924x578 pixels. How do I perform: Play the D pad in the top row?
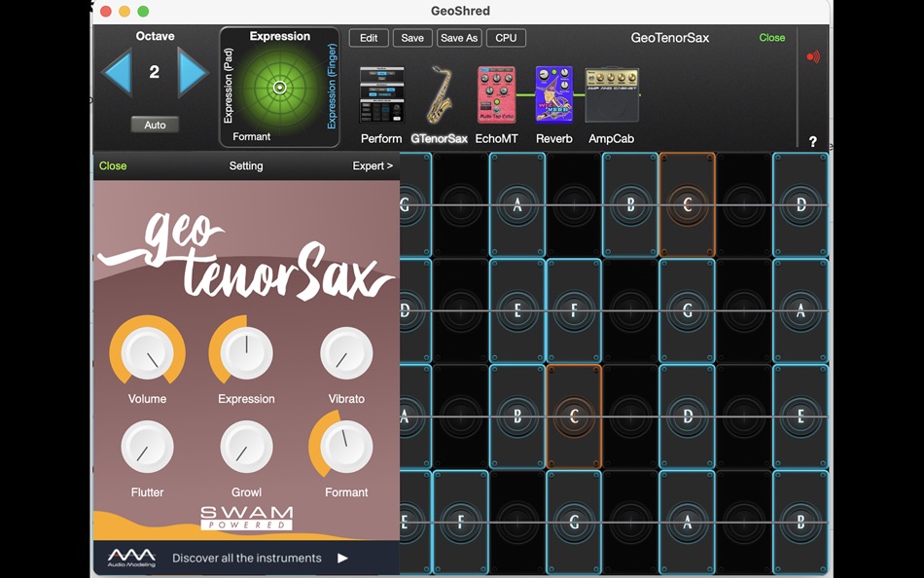pyautogui.click(x=800, y=204)
